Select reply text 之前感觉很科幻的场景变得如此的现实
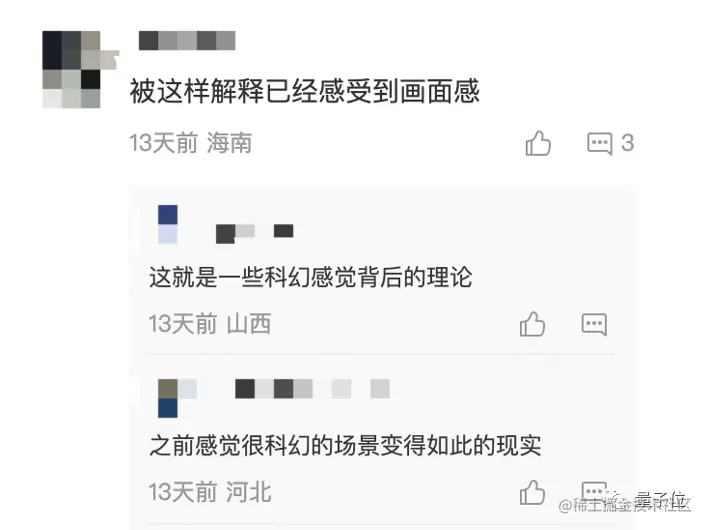The width and height of the screenshot is (708, 530). point(345,446)
